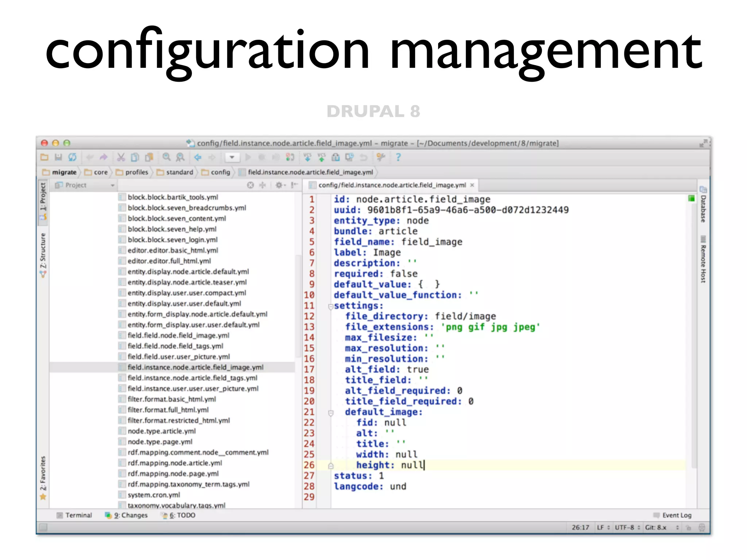
Task: Toggle the Z: Structure side tool window
Action: pos(43,255)
